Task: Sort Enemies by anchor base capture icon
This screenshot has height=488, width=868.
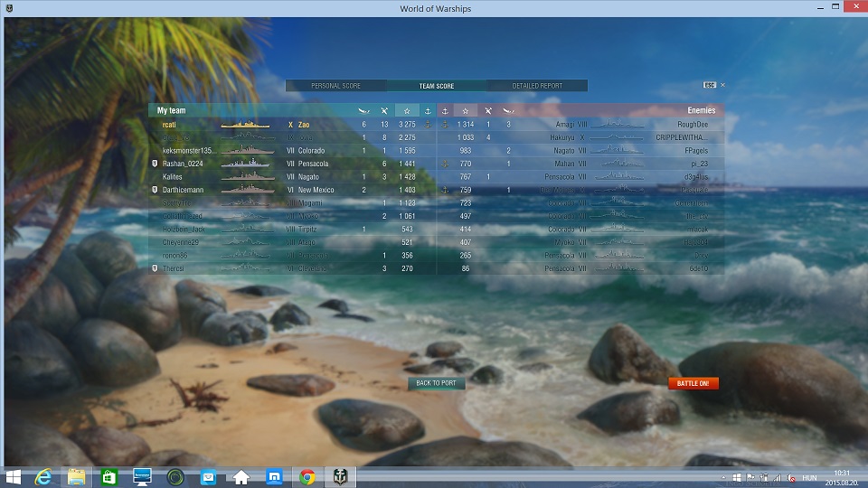Action: click(x=445, y=110)
